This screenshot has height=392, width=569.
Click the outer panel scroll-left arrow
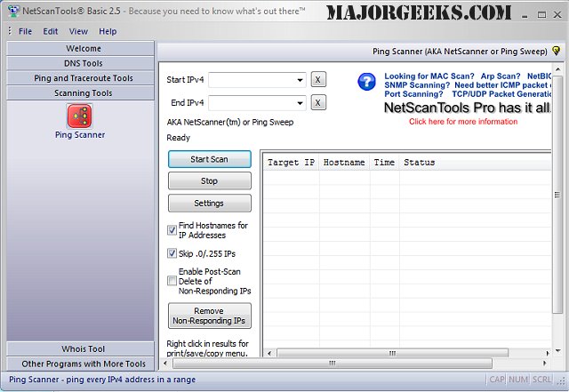[165, 363]
